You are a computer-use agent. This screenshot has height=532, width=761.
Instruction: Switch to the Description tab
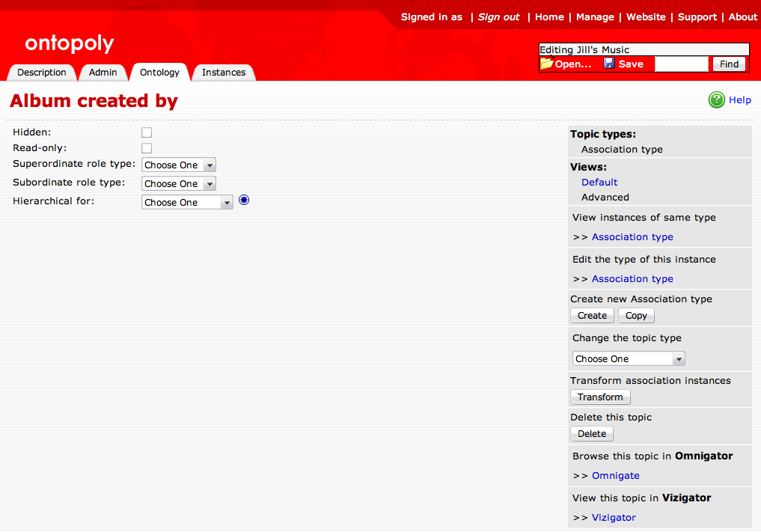click(41, 72)
